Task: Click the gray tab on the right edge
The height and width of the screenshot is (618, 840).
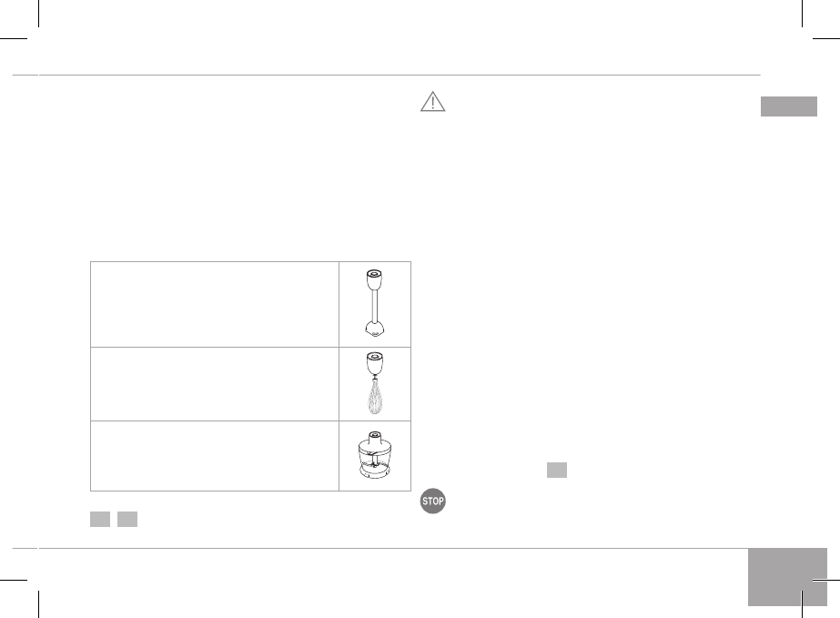Action: 789,106
